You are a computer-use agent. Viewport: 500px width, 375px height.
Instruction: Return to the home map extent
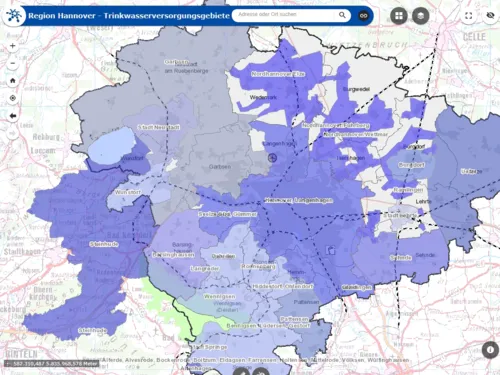click(x=13, y=81)
